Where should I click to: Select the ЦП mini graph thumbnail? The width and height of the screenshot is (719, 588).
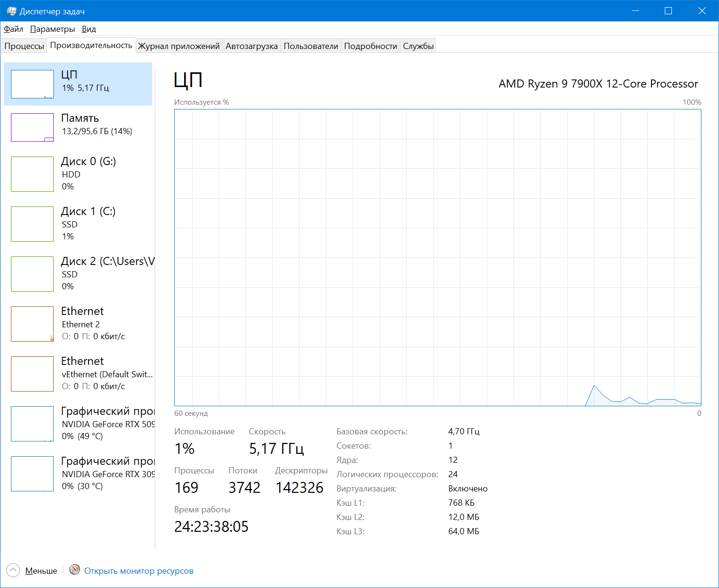click(x=32, y=84)
